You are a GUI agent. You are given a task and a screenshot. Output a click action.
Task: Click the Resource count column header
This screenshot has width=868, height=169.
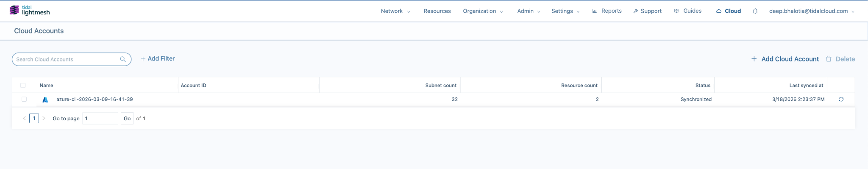click(x=579, y=85)
